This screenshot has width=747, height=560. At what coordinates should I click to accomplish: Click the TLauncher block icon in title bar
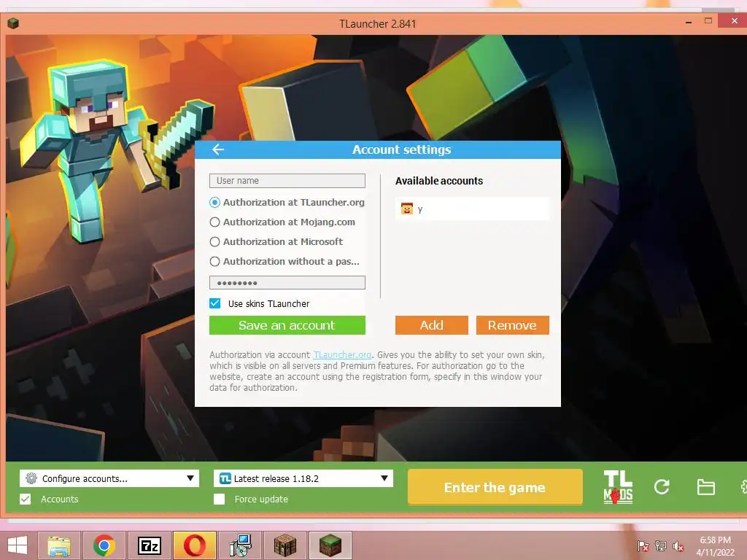click(13, 23)
